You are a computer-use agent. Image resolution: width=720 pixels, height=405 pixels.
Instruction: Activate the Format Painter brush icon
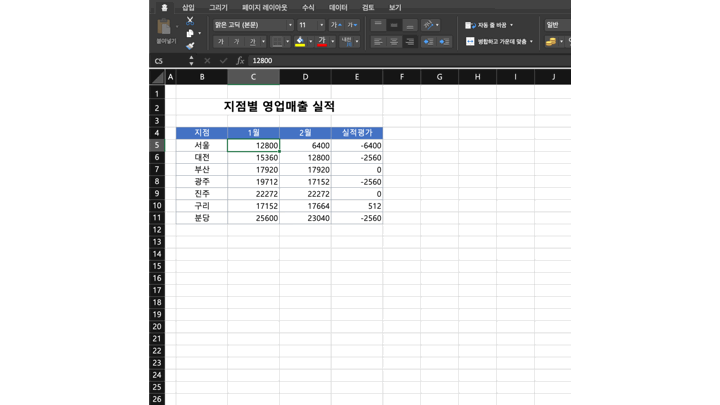190,45
